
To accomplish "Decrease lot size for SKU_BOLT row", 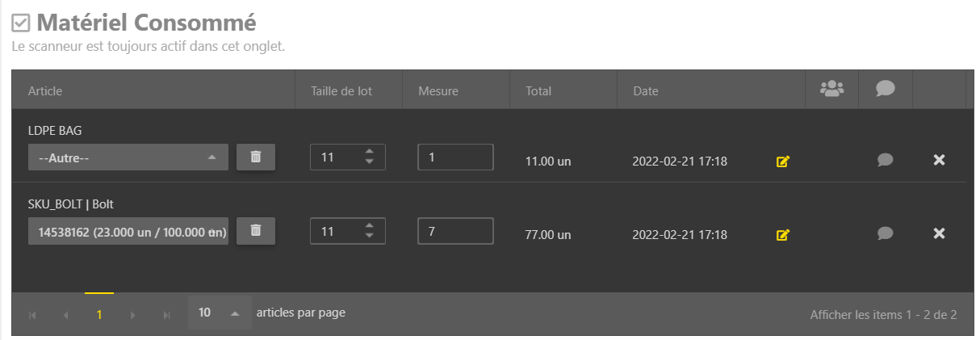I will click(x=370, y=236).
